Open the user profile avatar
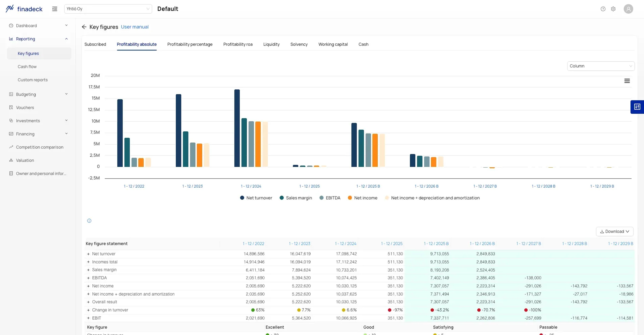The width and height of the screenshot is (644, 335). coord(628,9)
